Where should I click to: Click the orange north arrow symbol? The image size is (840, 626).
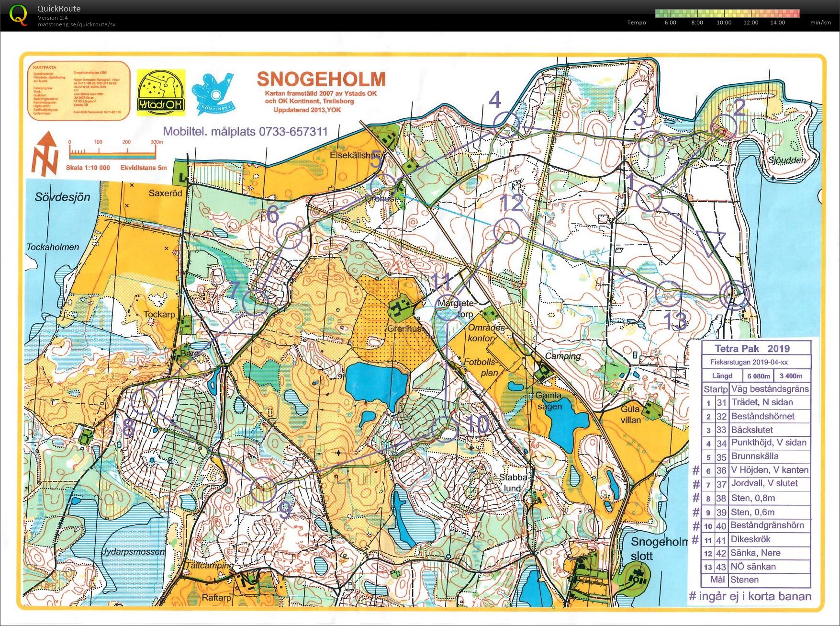45,153
